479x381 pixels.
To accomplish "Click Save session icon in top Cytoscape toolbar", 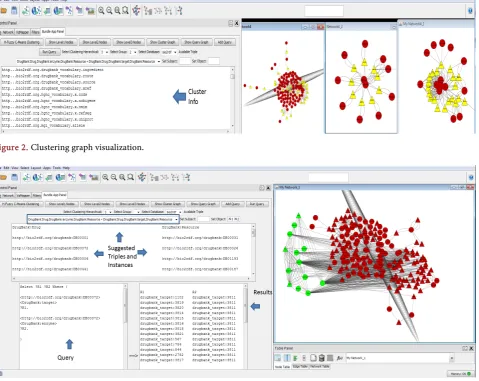I will (x=14, y=11).
